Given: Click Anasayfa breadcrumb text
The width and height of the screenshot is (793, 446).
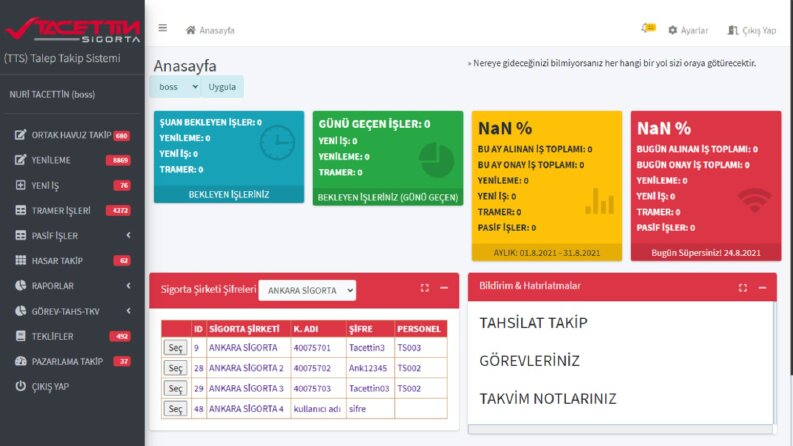Looking at the screenshot, I should pos(217,30).
